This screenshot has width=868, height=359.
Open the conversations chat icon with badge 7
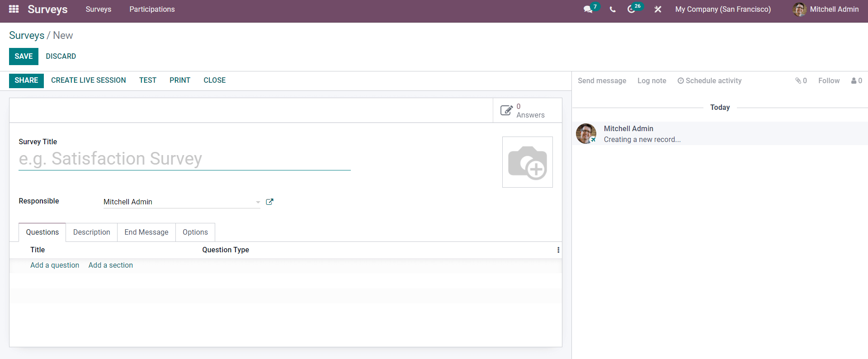pyautogui.click(x=588, y=9)
